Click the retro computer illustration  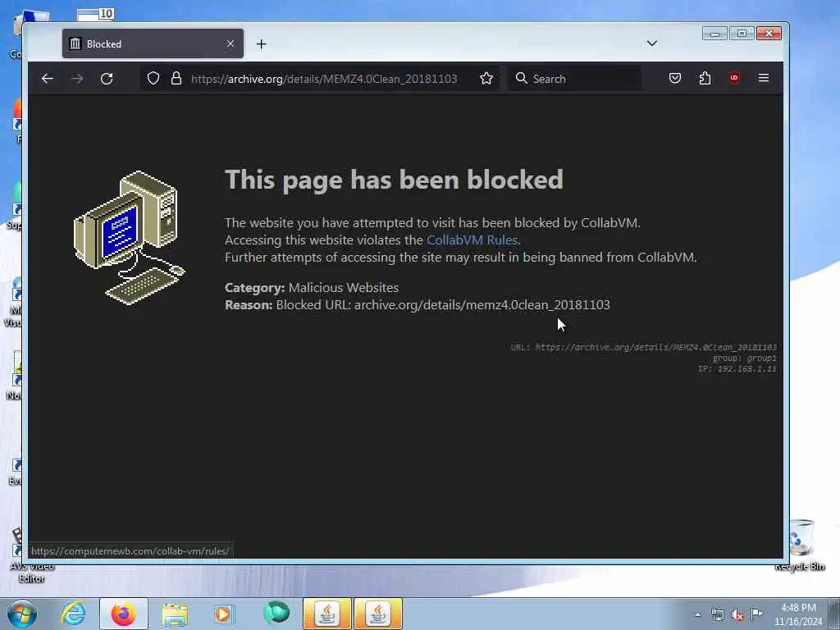[x=129, y=237]
